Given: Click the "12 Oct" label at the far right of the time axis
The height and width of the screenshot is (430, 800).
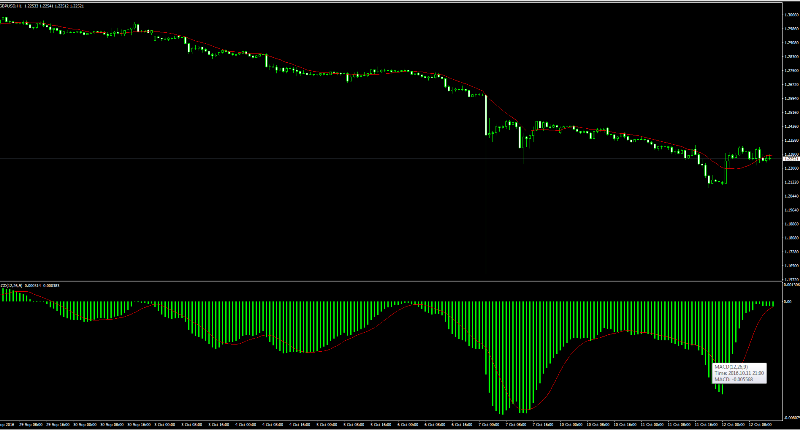Looking at the screenshot, I should pos(759,424).
